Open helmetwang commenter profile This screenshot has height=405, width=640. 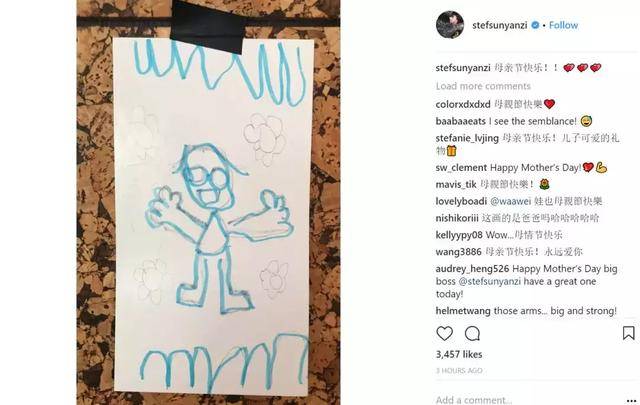pyautogui.click(x=463, y=311)
